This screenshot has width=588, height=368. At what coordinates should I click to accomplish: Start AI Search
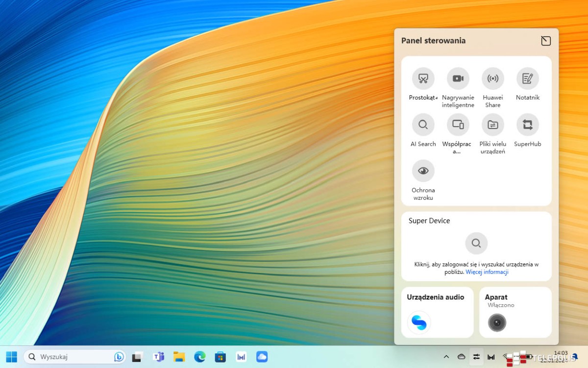[423, 125]
